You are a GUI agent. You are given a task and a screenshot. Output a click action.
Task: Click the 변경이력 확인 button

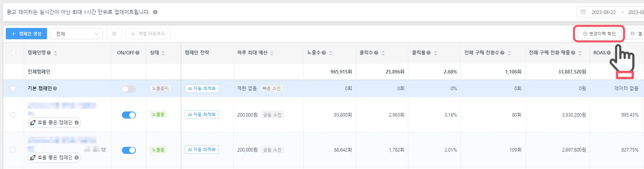coord(599,34)
